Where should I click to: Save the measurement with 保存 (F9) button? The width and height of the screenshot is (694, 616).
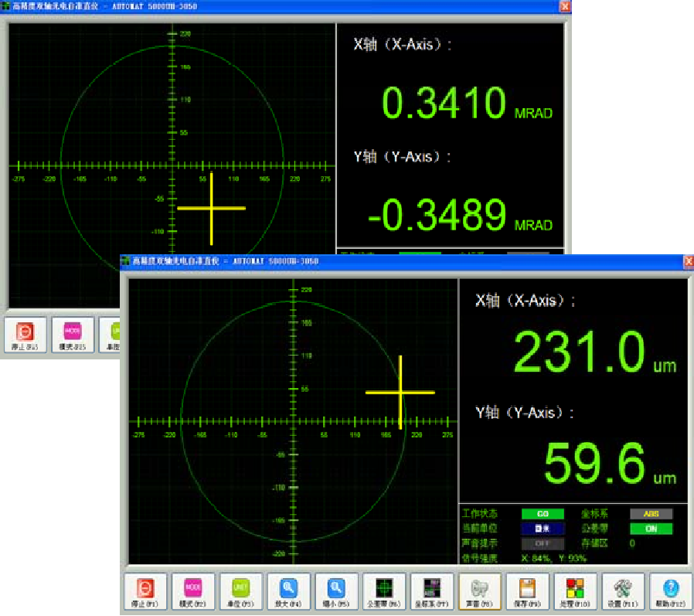(528, 593)
